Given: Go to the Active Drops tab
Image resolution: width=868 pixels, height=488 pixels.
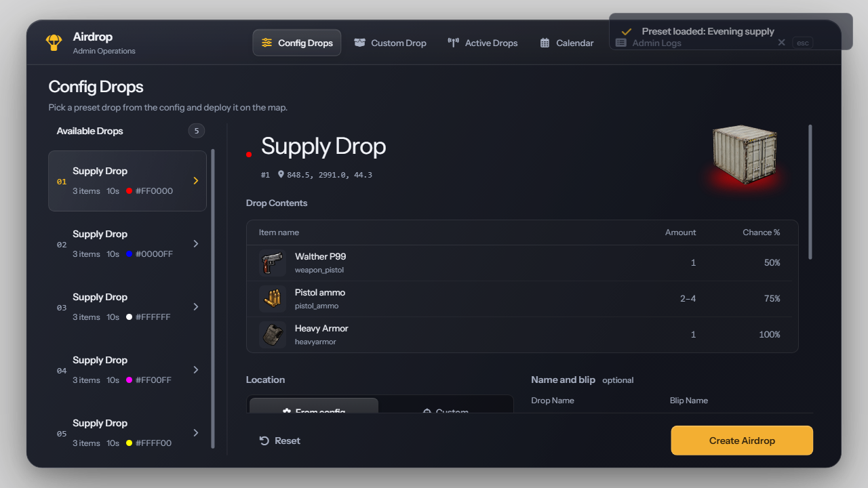Looking at the screenshot, I should pos(483,43).
